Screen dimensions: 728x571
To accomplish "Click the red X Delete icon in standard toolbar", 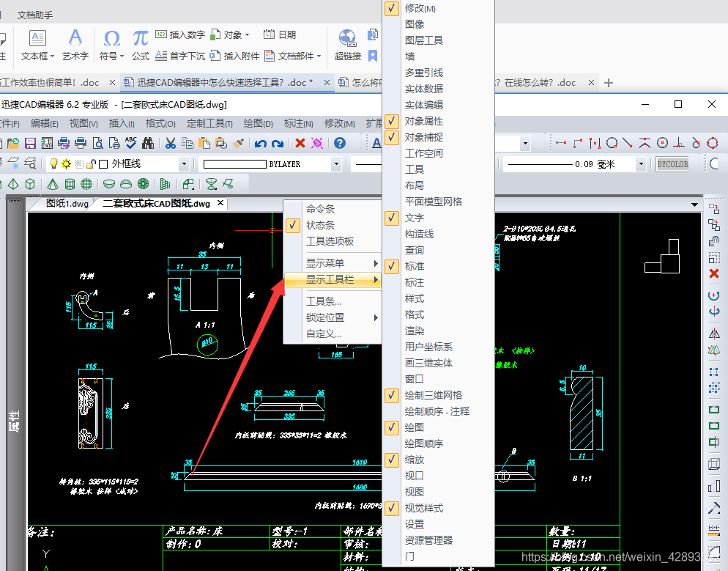I will click(300, 143).
